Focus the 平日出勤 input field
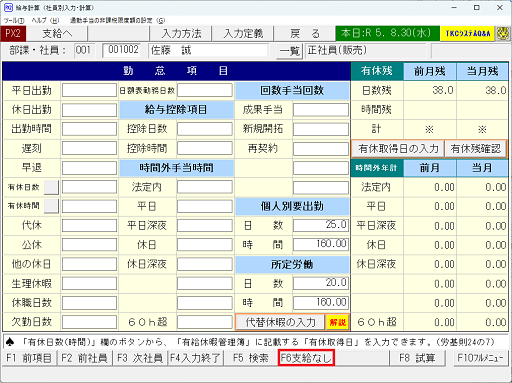Image resolution: width=512 pixels, height=383 pixels. pyautogui.click(x=89, y=91)
